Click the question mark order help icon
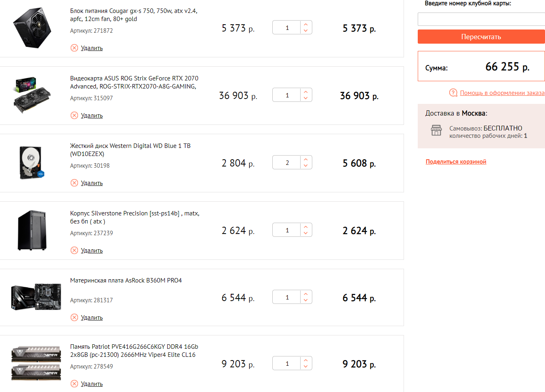 point(453,93)
